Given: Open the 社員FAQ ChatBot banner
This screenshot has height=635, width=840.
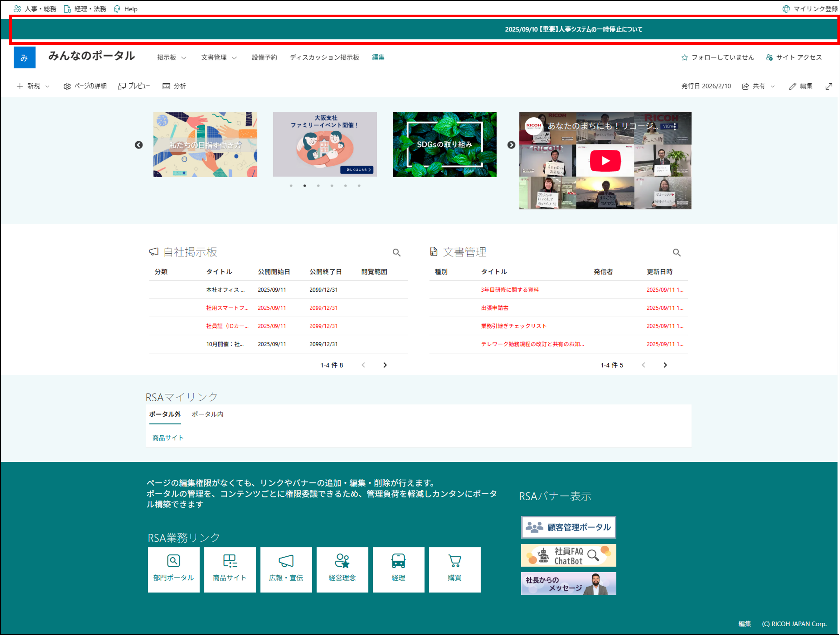Looking at the screenshot, I should 568,556.
